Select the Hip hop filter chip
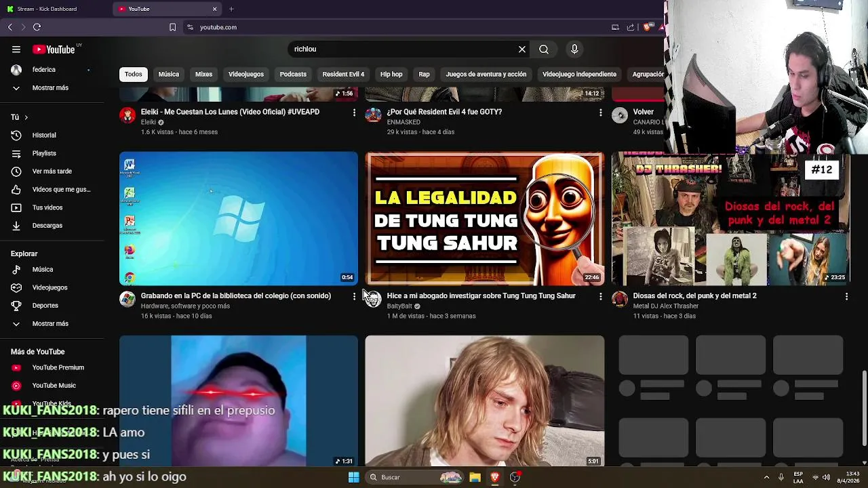This screenshot has height=488, width=868. (x=391, y=74)
